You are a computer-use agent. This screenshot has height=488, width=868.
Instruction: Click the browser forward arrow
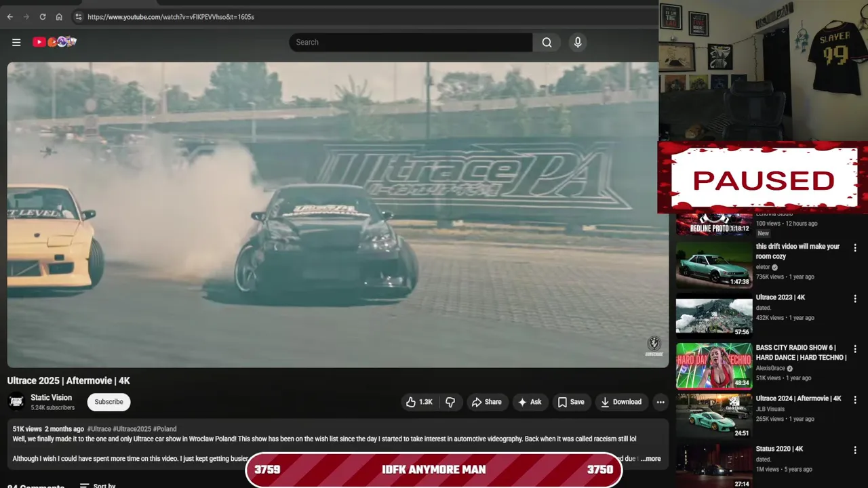point(26,17)
